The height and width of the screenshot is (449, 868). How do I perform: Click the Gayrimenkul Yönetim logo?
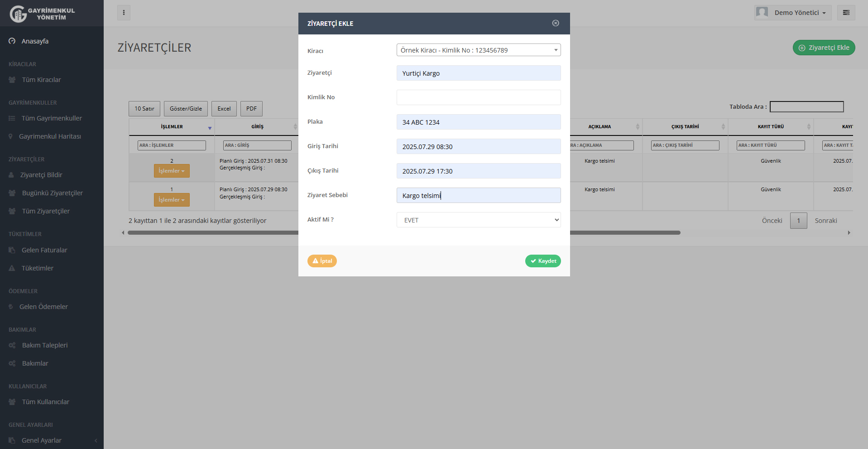pyautogui.click(x=42, y=14)
